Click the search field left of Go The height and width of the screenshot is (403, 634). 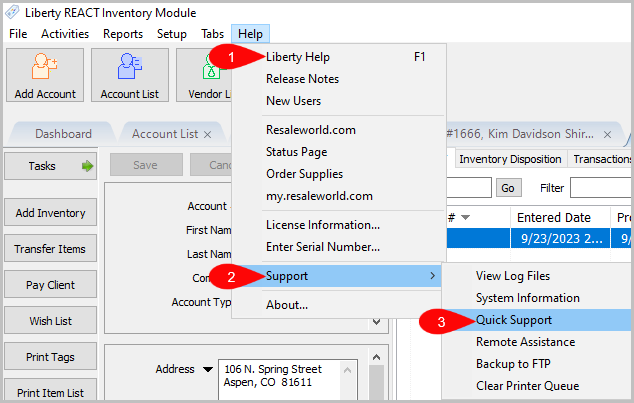[469, 188]
